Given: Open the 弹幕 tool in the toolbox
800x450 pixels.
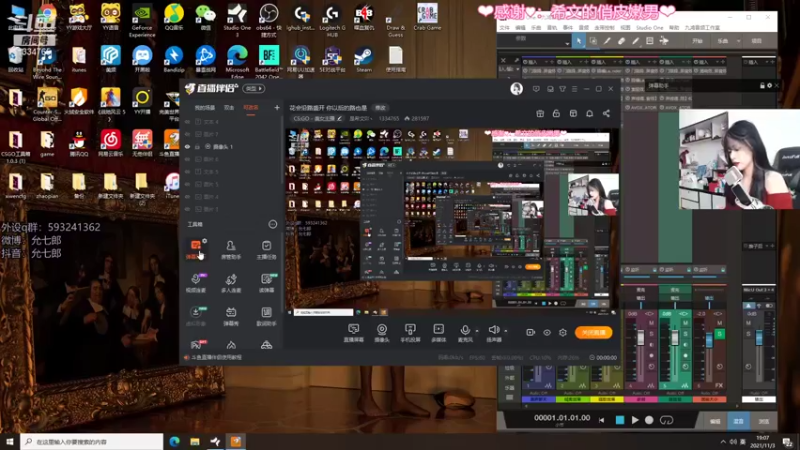Looking at the screenshot, I should click(x=195, y=249).
